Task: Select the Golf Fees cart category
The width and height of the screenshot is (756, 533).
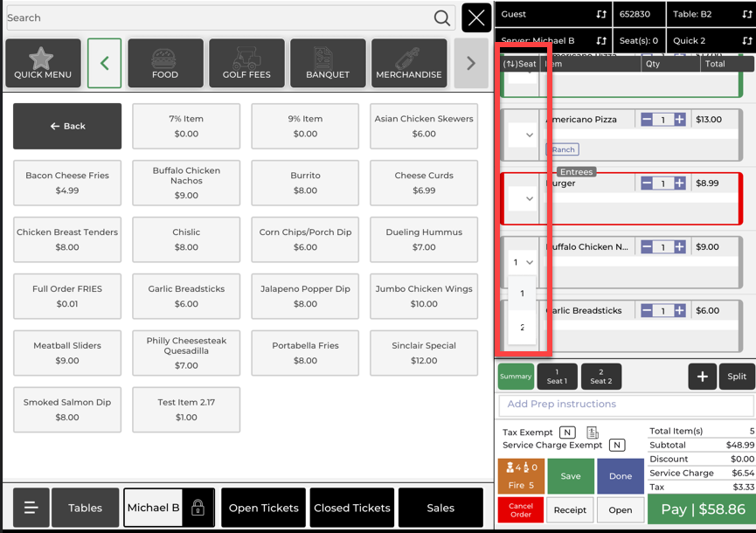Action: 246,63
